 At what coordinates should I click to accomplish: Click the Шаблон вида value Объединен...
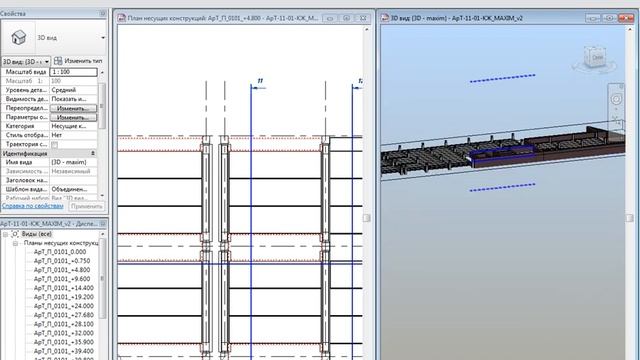coord(73,189)
